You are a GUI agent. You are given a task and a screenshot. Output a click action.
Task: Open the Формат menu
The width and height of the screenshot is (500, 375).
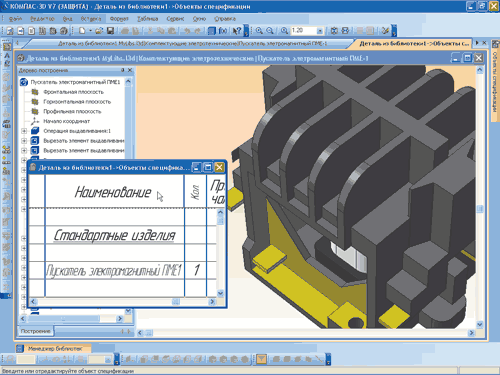click(119, 19)
